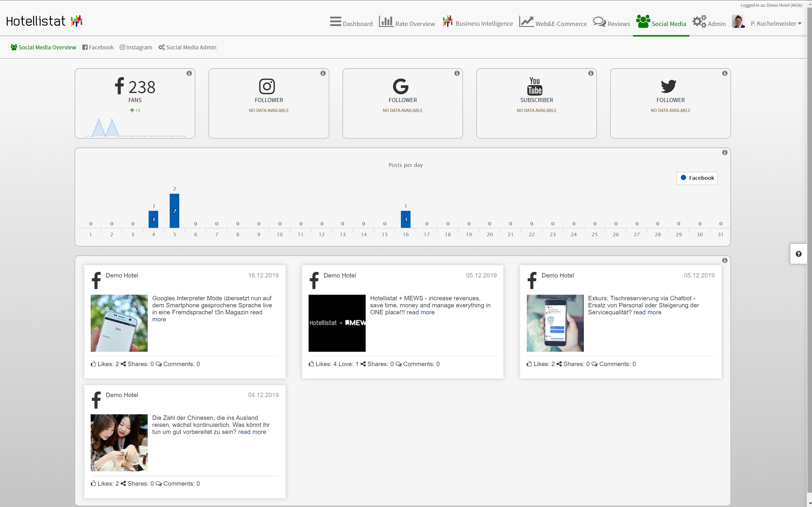The height and width of the screenshot is (507, 812).
Task: Open the Dashboard hamburger menu
Action: point(351,22)
